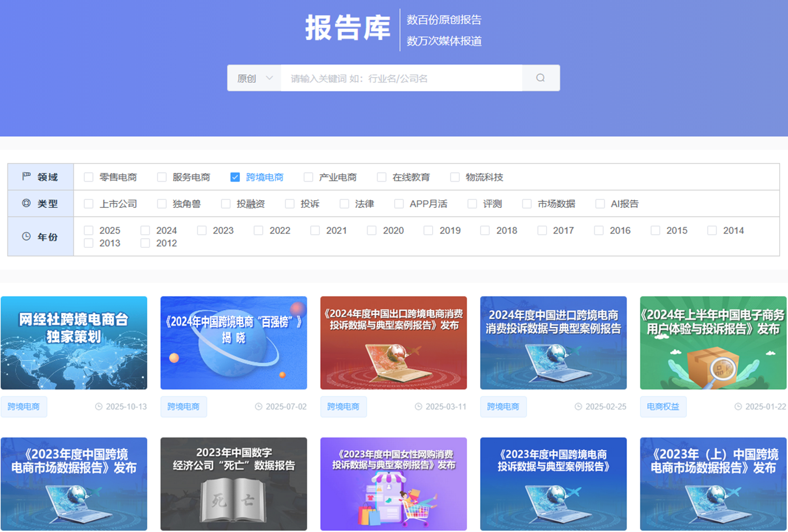Open 2024年度中国进口跨境电商消费投诉 report thumbnail
The height and width of the screenshot is (532, 788).
pos(553,343)
